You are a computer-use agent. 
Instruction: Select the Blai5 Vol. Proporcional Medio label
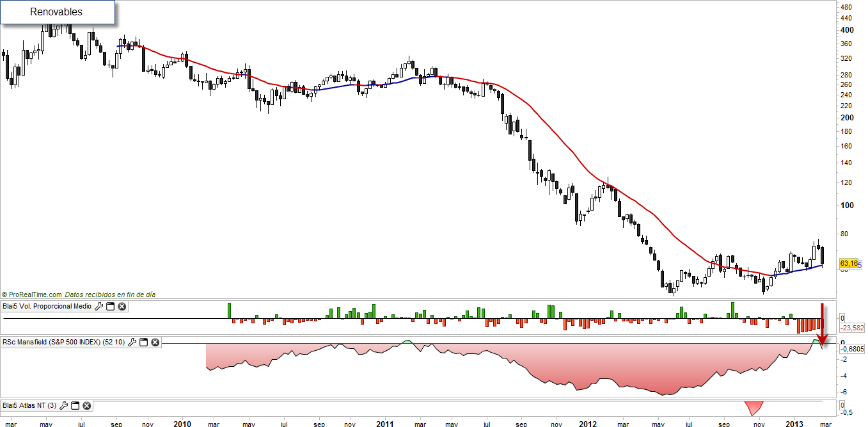pyautogui.click(x=47, y=307)
